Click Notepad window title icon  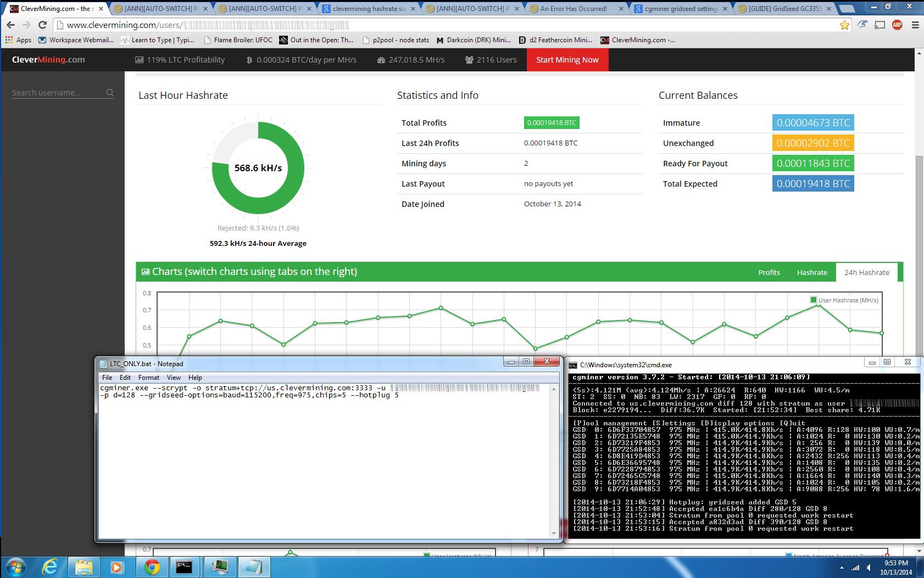(103, 363)
